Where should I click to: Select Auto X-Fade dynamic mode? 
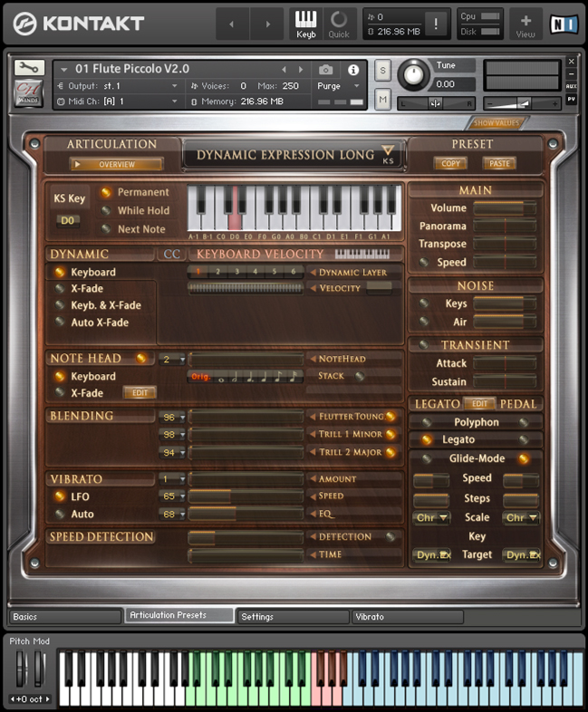(x=60, y=322)
